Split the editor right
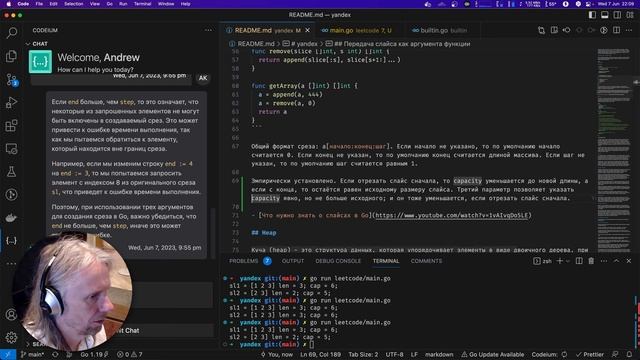Image resolution: width=640 pixels, height=360 pixels. (x=616, y=30)
